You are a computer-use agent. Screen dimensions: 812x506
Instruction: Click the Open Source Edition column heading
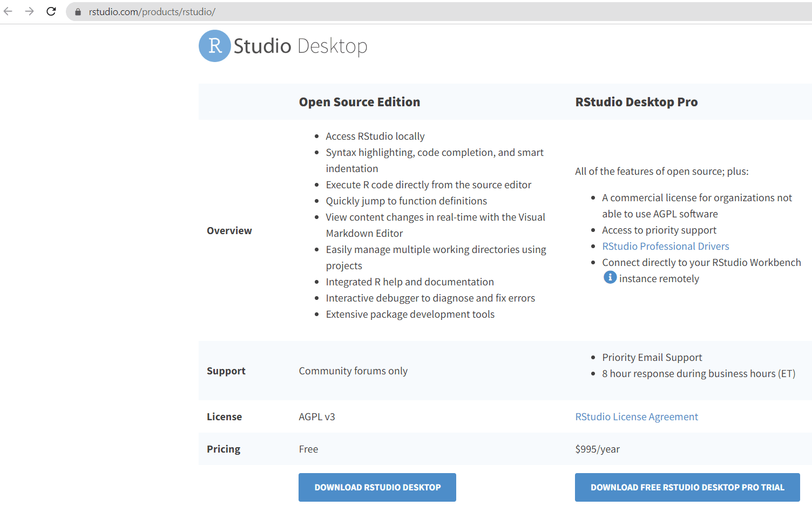tap(359, 102)
